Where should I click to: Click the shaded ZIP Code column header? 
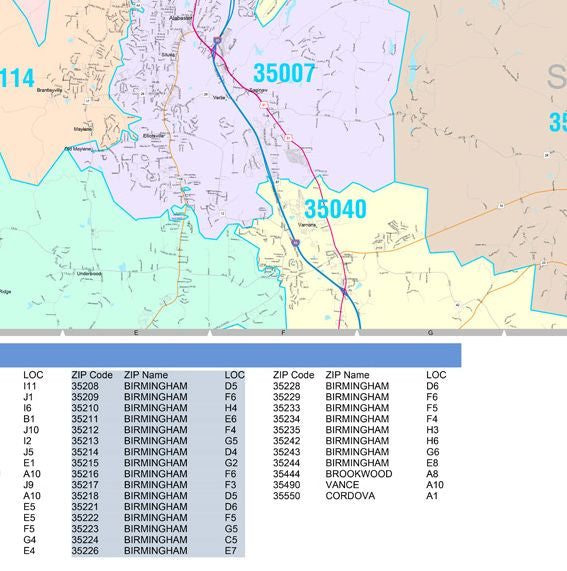tap(92, 375)
